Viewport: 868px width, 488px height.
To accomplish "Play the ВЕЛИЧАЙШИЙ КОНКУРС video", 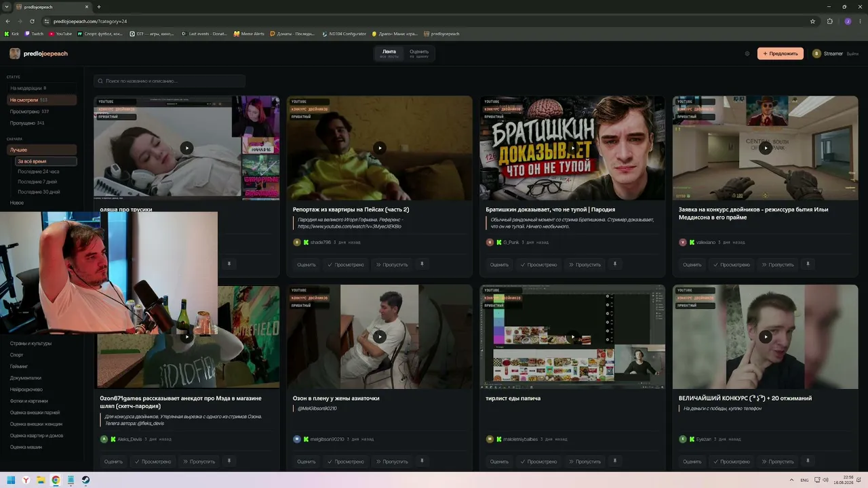I will coord(765,336).
